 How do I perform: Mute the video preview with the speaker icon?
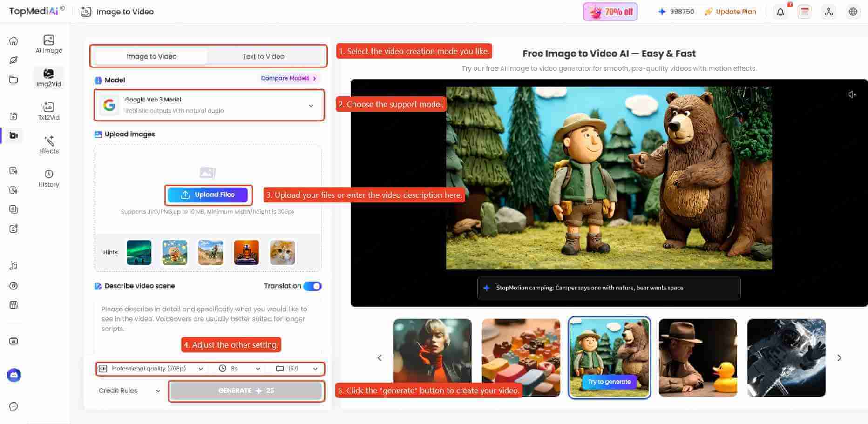(853, 94)
